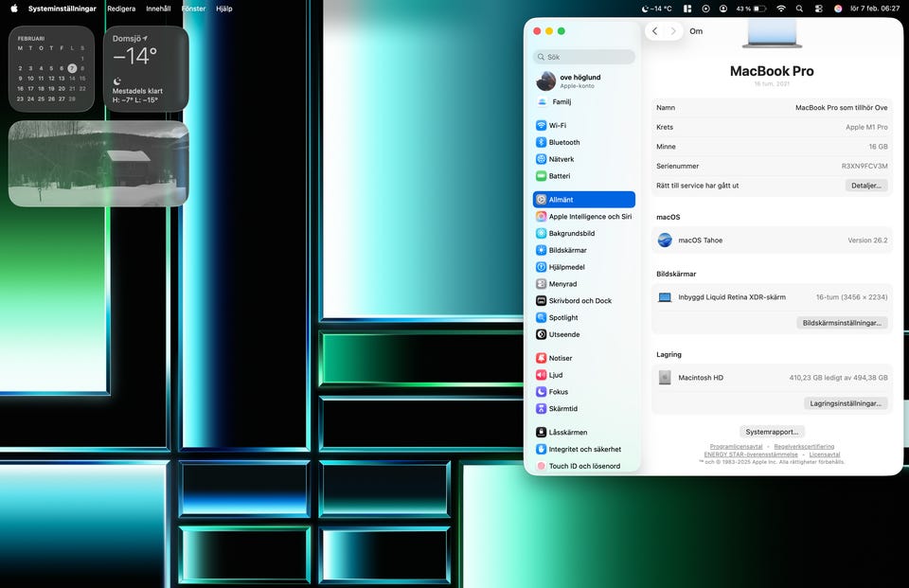Open ove höglund Apple account
Screen dimensions: 909x588
pyautogui.click(x=579, y=80)
